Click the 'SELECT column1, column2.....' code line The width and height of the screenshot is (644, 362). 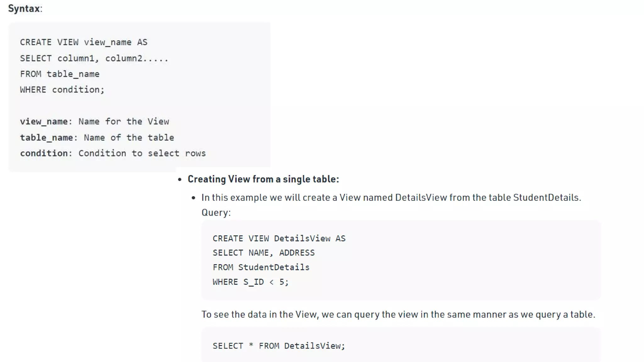point(94,58)
